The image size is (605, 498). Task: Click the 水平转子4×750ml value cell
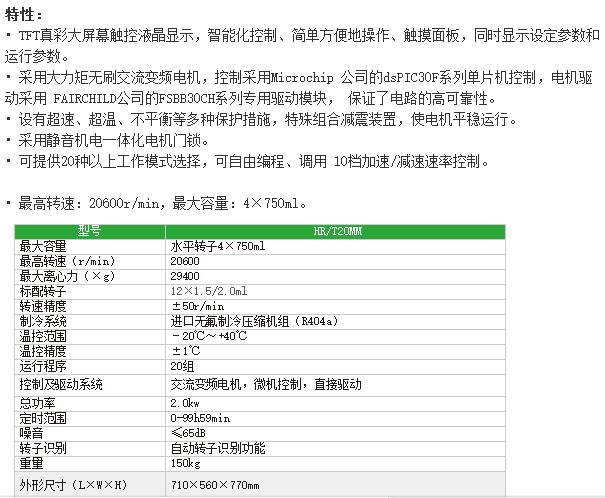click(218, 246)
